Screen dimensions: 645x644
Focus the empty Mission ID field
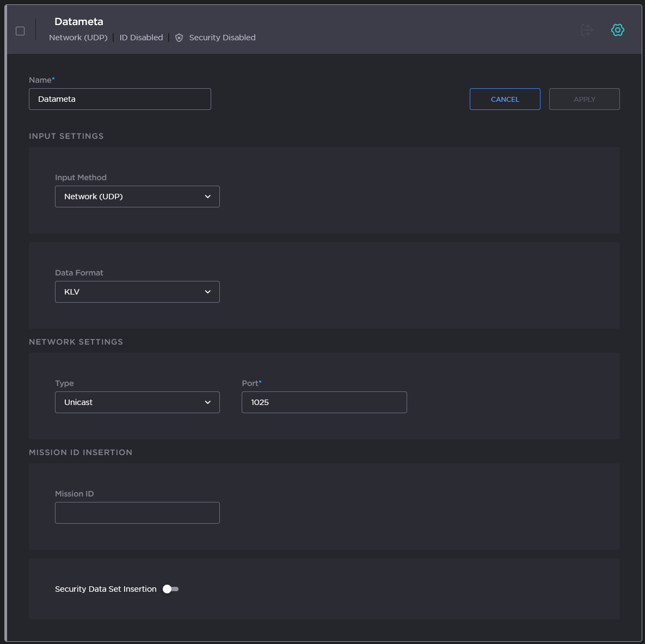coord(137,513)
